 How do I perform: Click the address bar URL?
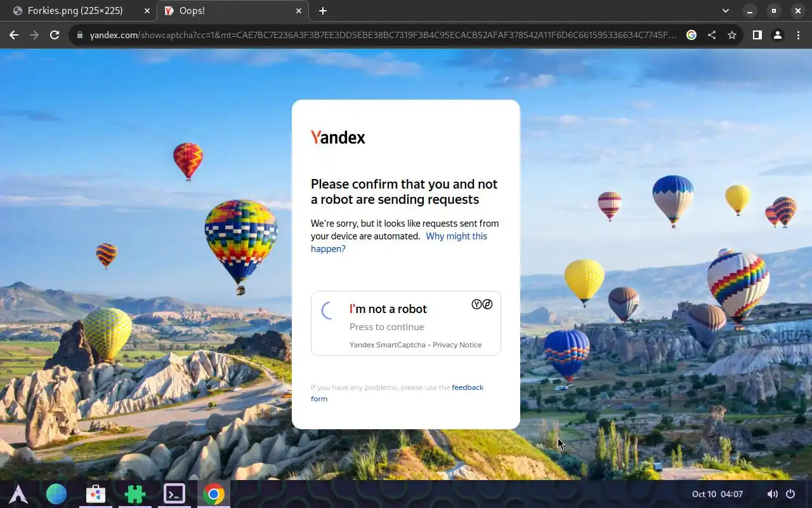point(383,35)
